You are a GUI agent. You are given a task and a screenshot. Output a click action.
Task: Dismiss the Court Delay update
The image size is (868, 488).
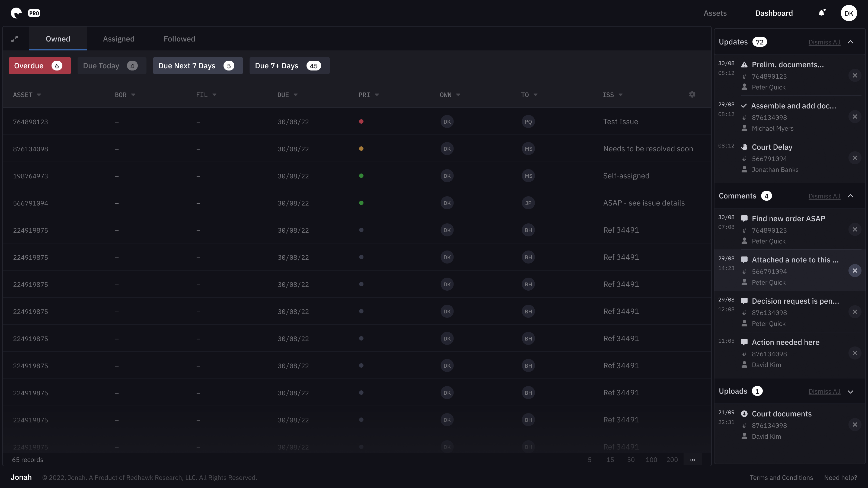point(854,158)
